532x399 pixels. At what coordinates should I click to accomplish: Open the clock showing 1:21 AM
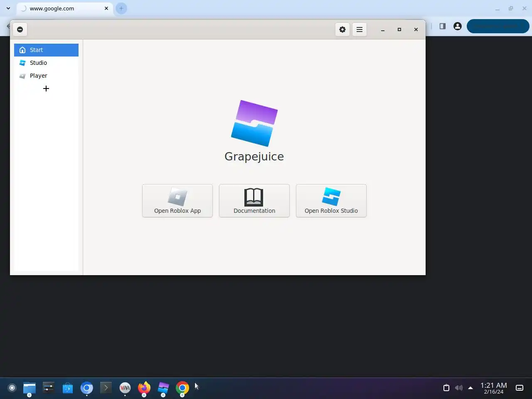494,388
